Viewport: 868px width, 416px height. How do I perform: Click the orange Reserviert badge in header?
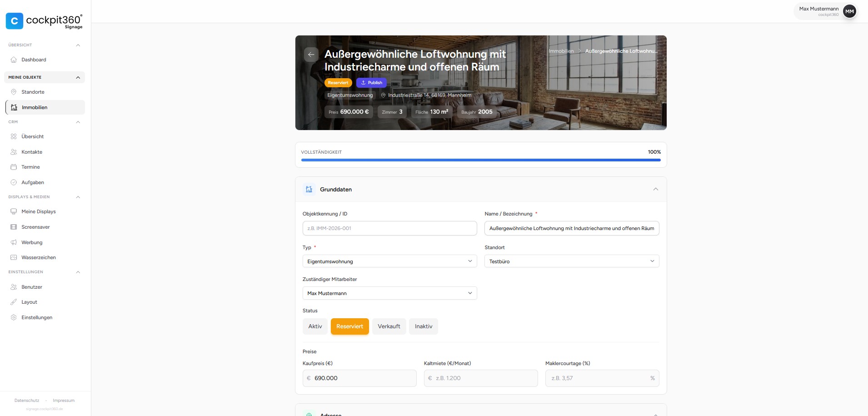point(338,83)
